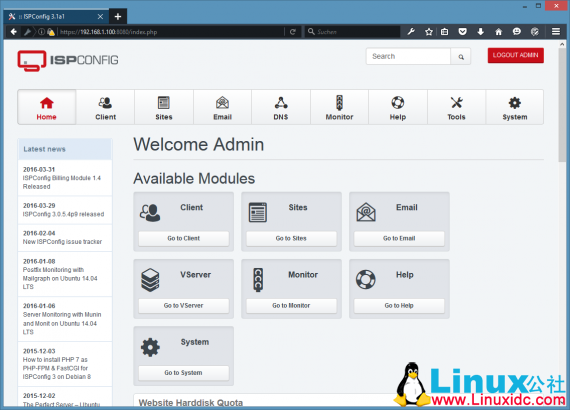Click the scrollbar up arrow
The height and width of the screenshot is (410, 570).
pyautogui.click(x=562, y=44)
